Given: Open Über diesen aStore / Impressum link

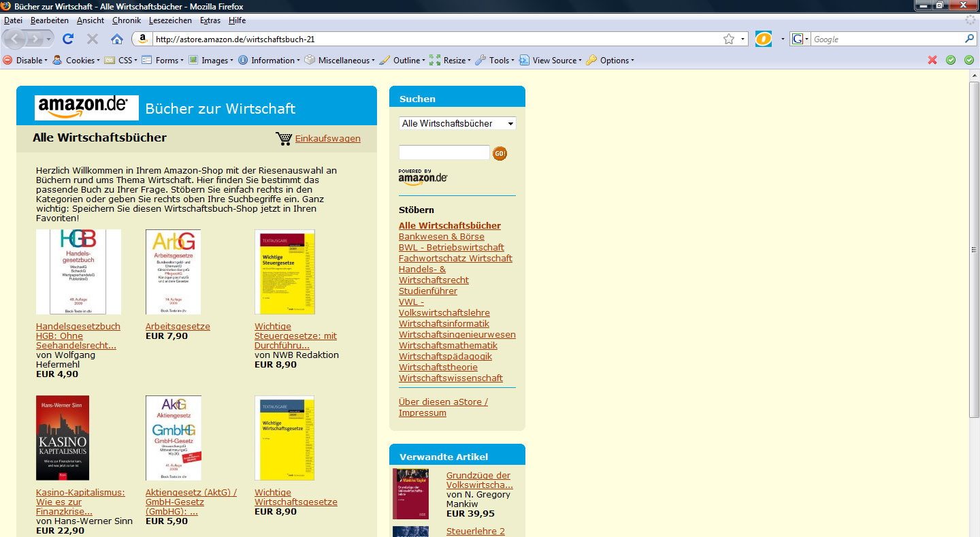Looking at the screenshot, I should [x=443, y=407].
